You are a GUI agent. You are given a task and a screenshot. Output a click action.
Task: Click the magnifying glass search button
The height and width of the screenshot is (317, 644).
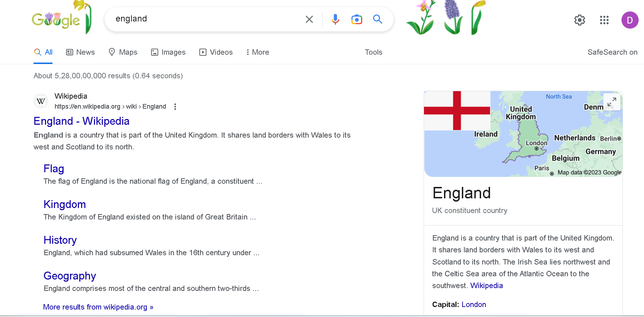coord(378,19)
